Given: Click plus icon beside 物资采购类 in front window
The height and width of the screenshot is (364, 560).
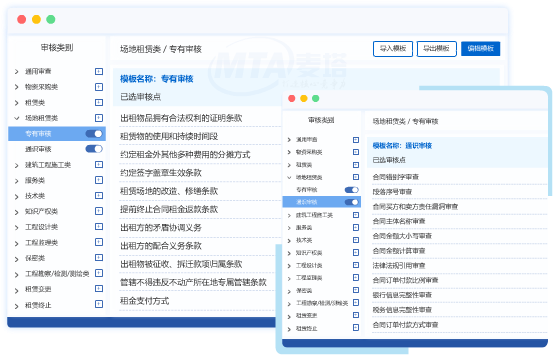Looking at the screenshot, I should point(356,152).
